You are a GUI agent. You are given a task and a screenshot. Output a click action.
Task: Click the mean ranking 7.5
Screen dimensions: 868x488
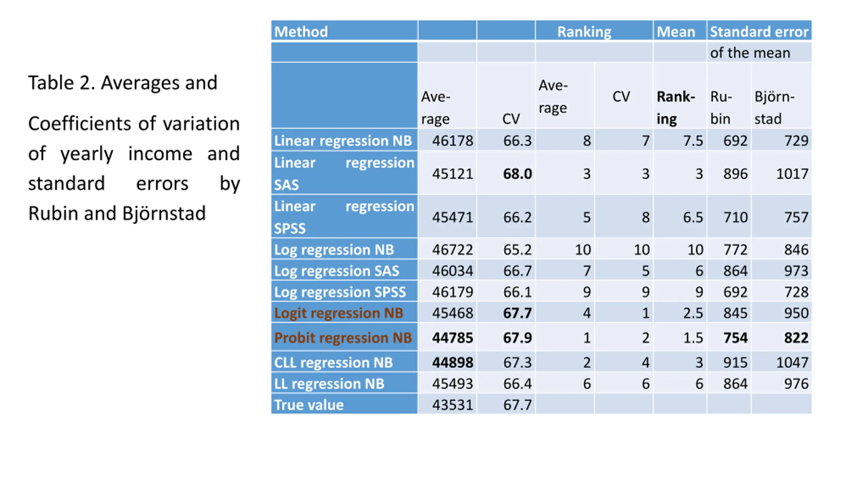click(x=693, y=140)
